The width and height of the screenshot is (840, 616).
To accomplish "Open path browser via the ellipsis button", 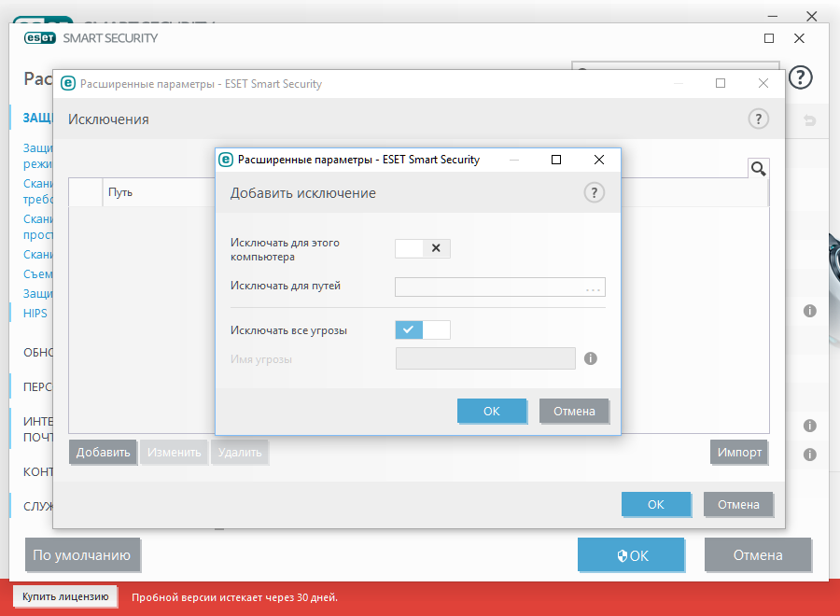I will (x=593, y=289).
